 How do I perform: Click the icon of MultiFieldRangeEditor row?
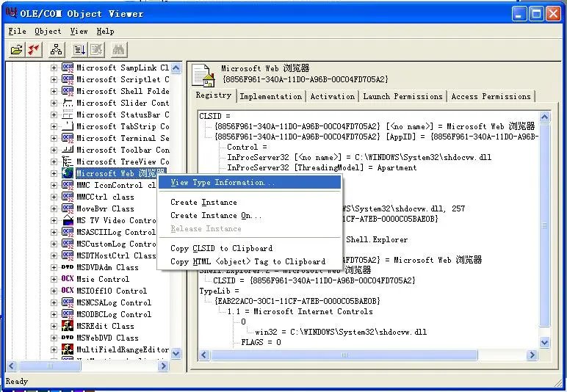tap(68, 349)
